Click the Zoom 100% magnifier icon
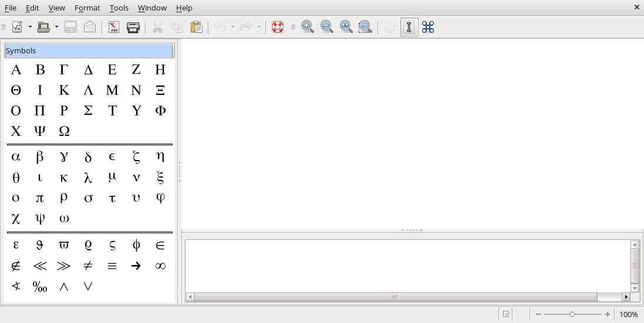644x323 pixels. pos(346,27)
